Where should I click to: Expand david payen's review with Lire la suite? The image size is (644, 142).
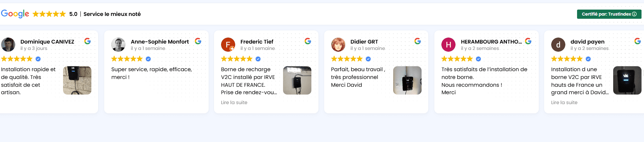(564, 102)
